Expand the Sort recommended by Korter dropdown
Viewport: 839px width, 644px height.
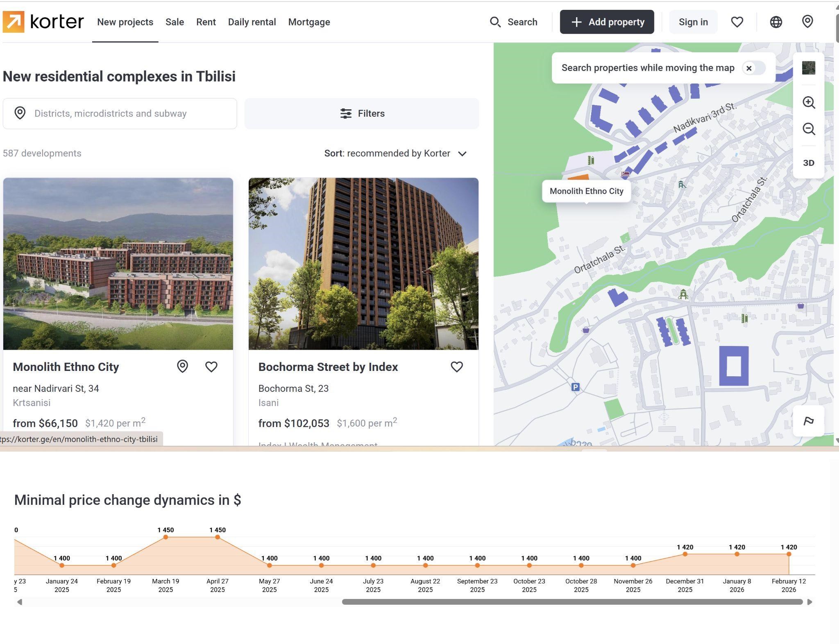[x=395, y=154]
